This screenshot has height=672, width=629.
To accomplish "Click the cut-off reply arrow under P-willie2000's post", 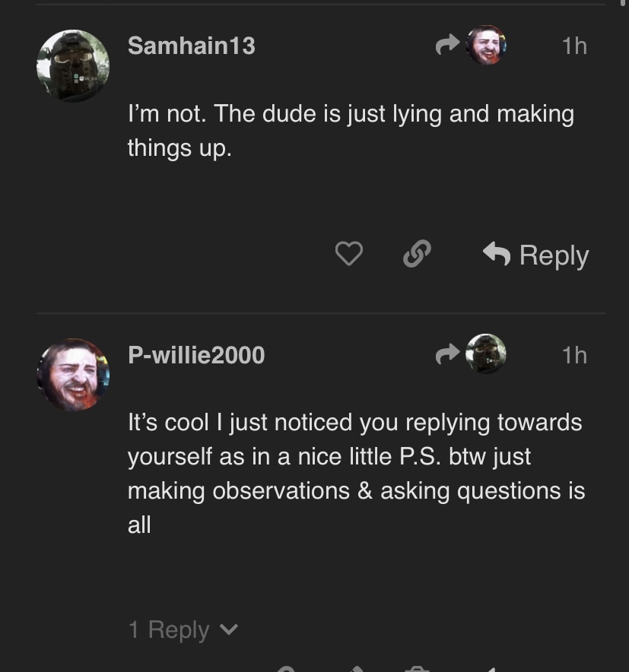I will click(x=491, y=668).
